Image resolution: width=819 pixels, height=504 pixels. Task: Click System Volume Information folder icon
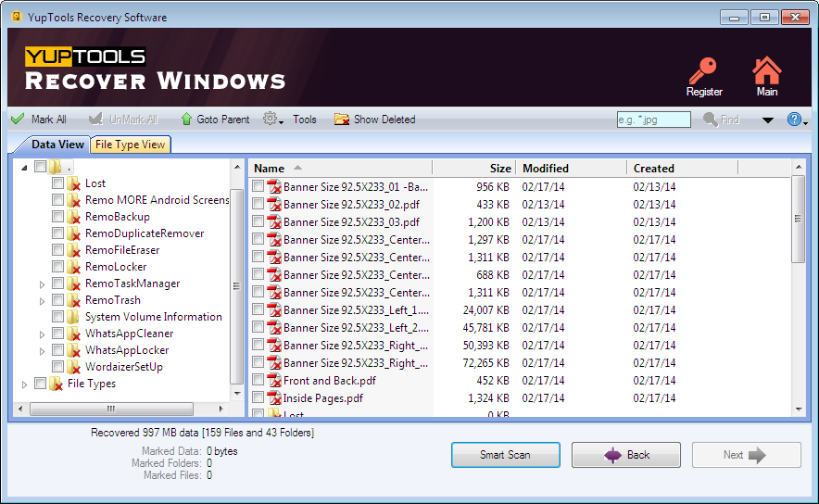coord(73,317)
